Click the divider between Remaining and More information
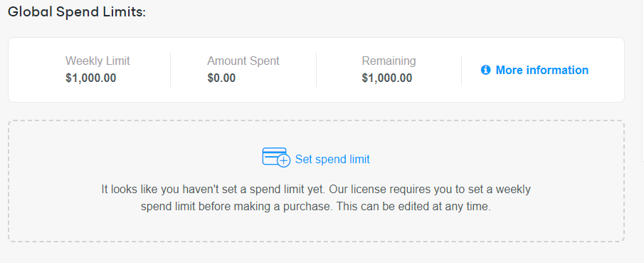The image size is (644, 263). pyautogui.click(x=461, y=70)
